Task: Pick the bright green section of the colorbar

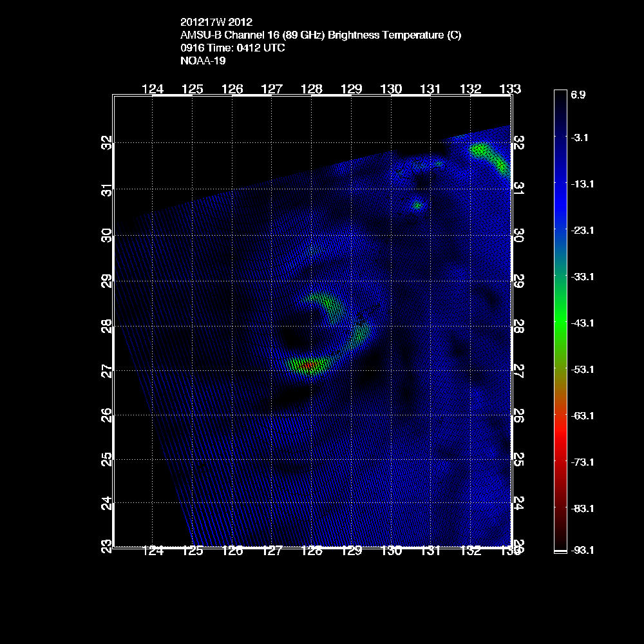Action: tap(560, 322)
